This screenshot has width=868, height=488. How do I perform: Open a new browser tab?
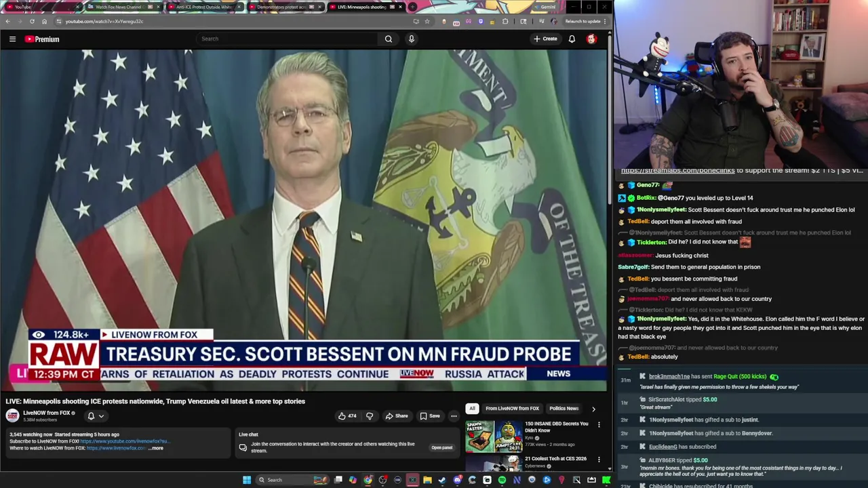(412, 7)
